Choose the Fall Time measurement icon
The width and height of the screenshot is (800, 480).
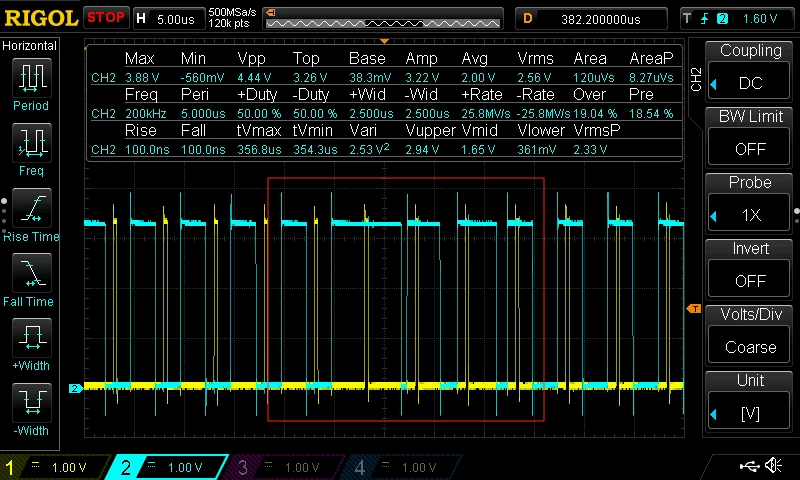pos(32,273)
